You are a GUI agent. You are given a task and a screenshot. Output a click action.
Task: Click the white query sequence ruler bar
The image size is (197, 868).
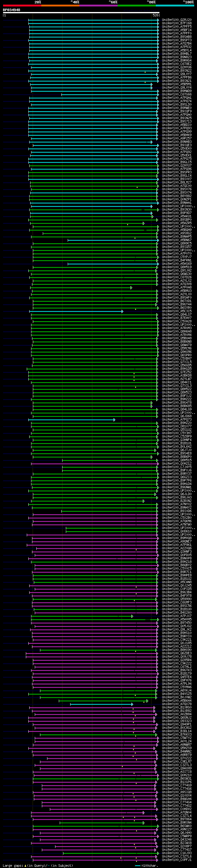point(81,13)
